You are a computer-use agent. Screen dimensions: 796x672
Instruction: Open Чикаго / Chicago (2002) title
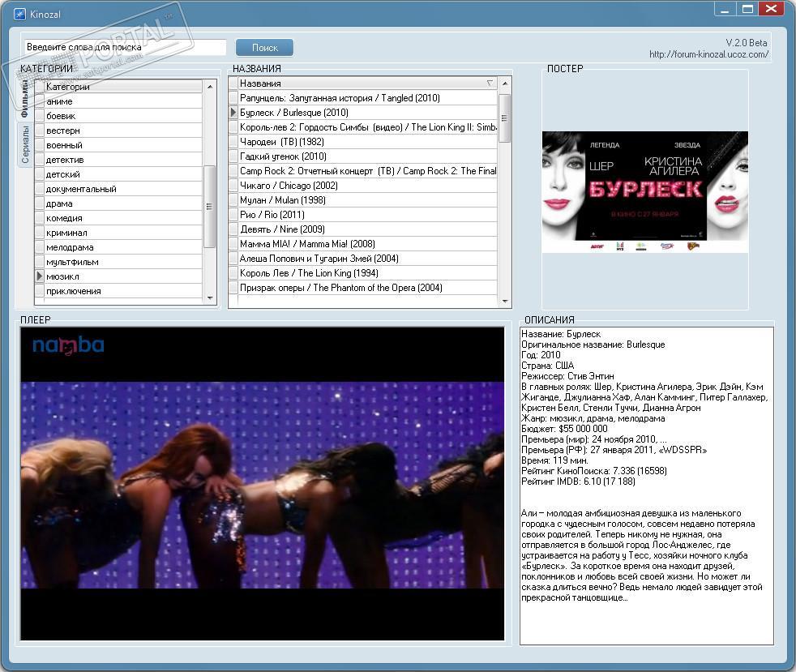367,186
